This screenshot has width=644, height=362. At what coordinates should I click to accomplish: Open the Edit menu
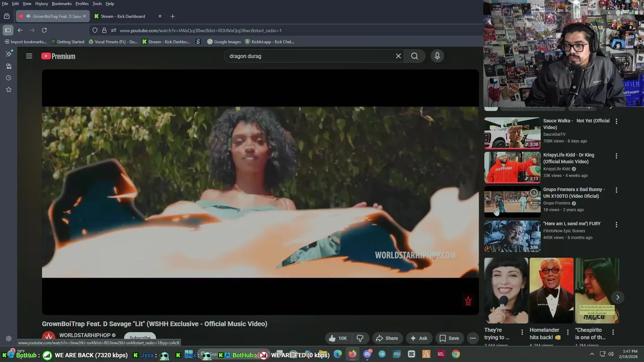pyautogui.click(x=16, y=4)
